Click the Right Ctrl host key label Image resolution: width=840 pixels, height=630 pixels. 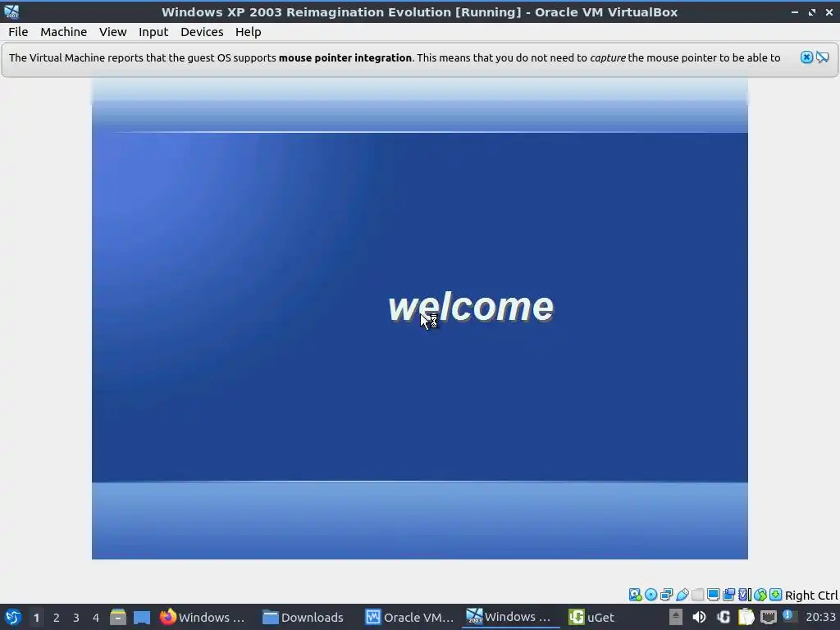click(x=811, y=596)
